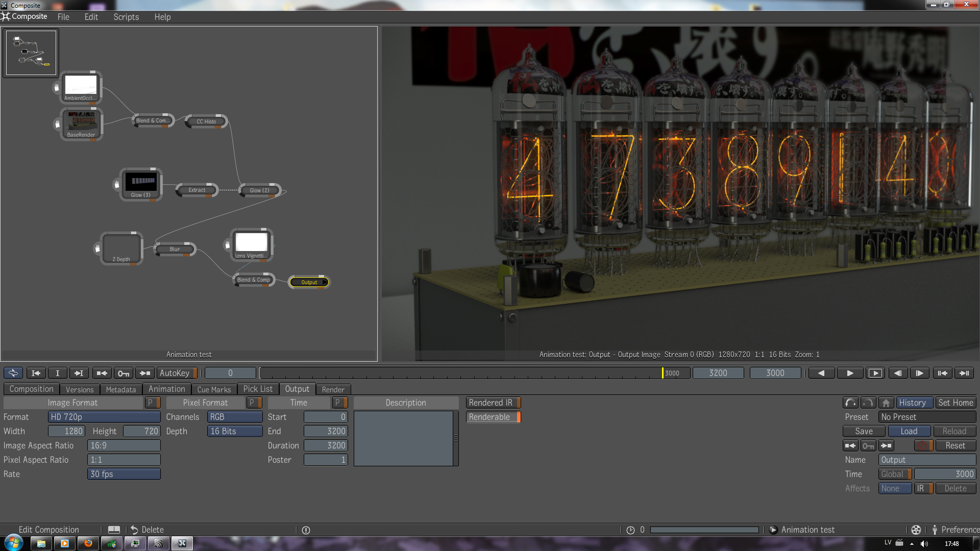This screenshot has height=551, width=980.
Task: Step one frame forward in the transport controls
Action: click(919, 373)
